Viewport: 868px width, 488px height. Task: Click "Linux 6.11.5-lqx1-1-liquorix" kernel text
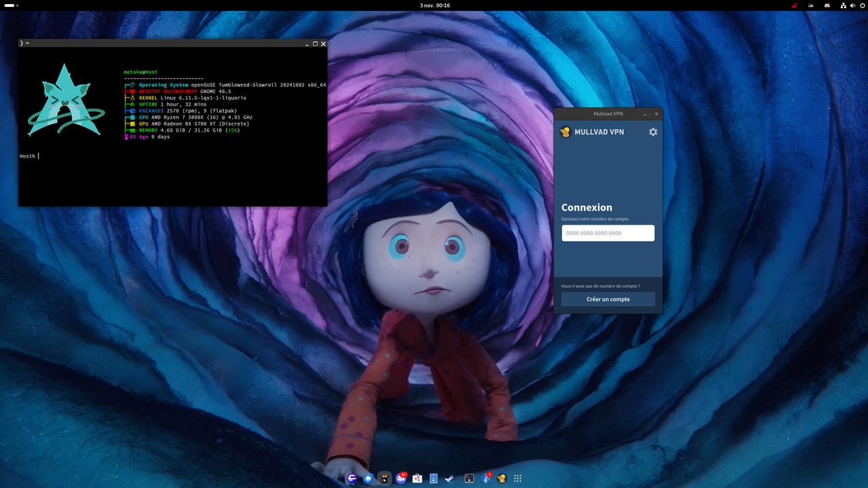[203, 98]
